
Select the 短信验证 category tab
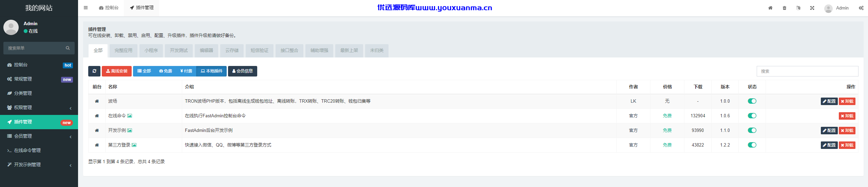(x=259, y=50)
